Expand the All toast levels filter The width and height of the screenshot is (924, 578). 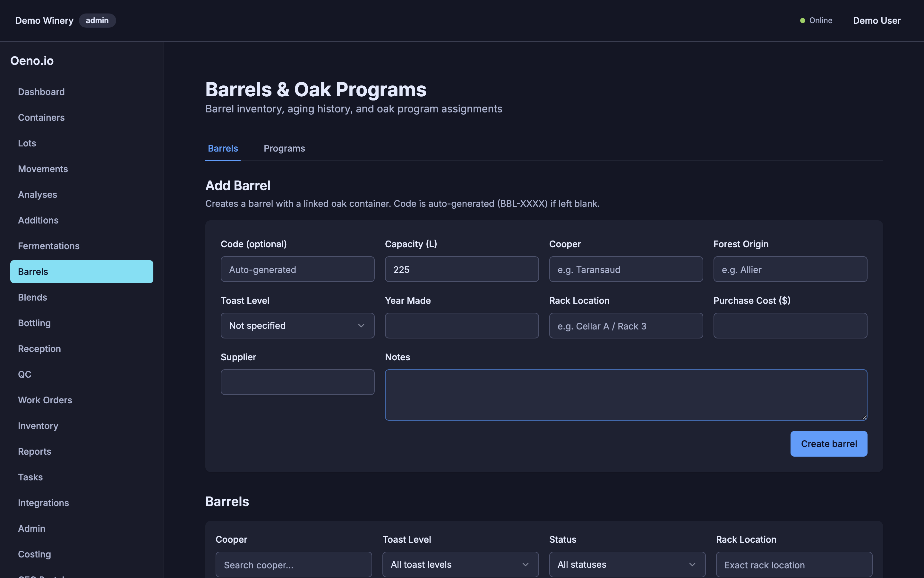460,564
